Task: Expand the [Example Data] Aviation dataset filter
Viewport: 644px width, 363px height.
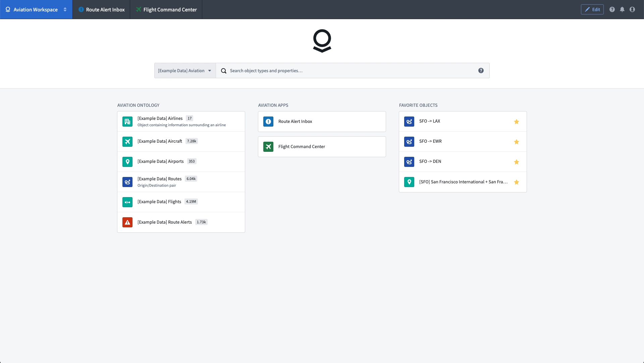Action: tap(210, 71)
